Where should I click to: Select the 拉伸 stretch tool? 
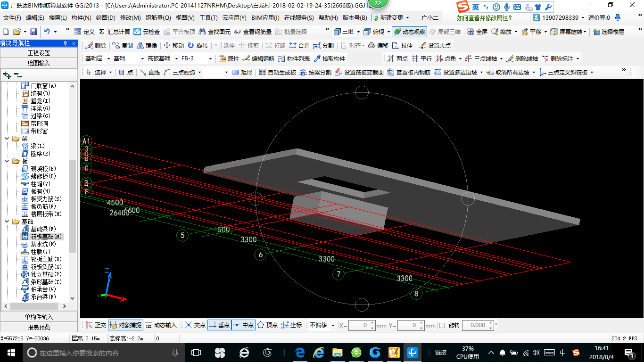(x=402, y=45)
